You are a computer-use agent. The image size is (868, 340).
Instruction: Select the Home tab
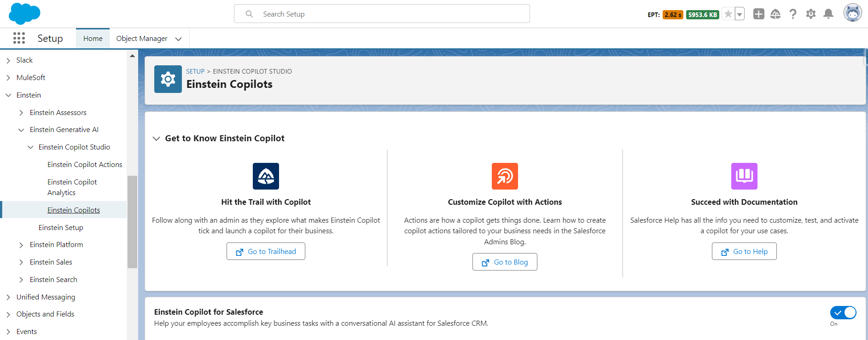93,39
